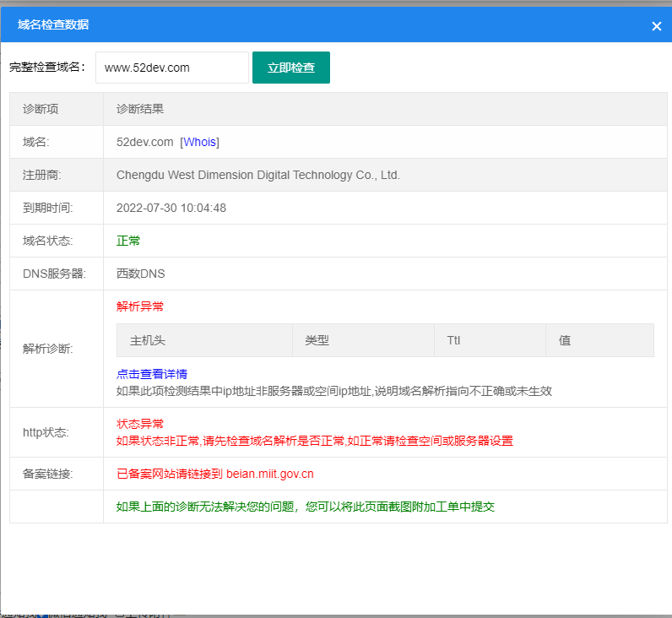Close the 域名检查数据 dialog
The image size is (672, 618).
656,26
